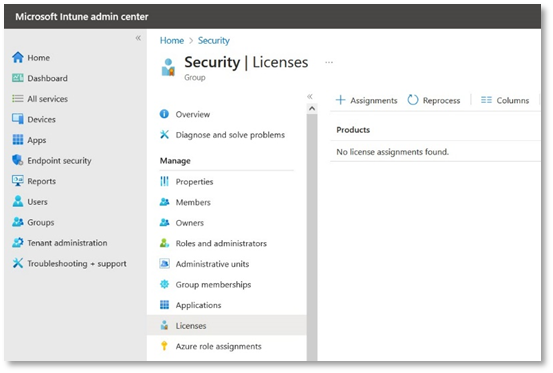Collapse the group blade menu chevrons

[x=310, y=96]
